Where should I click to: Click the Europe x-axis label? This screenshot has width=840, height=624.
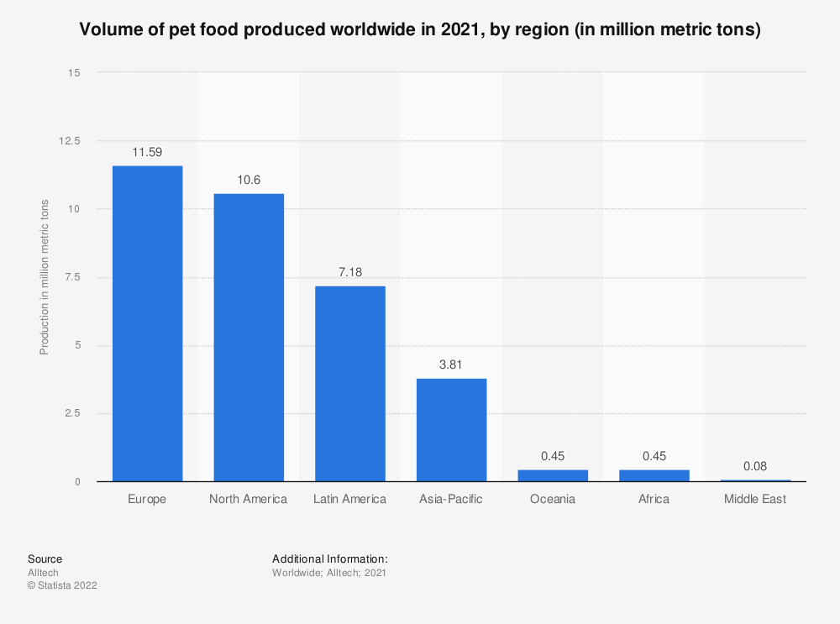[x=147, y=499]
